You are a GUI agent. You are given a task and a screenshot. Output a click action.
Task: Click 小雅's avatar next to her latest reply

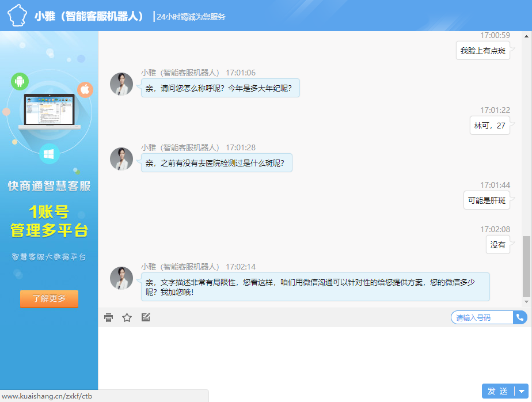[x=121, y=278]
